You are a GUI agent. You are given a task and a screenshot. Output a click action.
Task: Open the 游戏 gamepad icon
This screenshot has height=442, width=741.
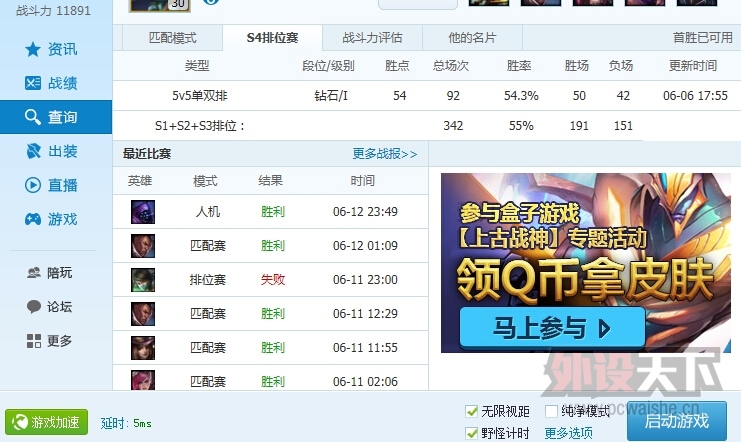pyautogui.click(x=33, y=219)
